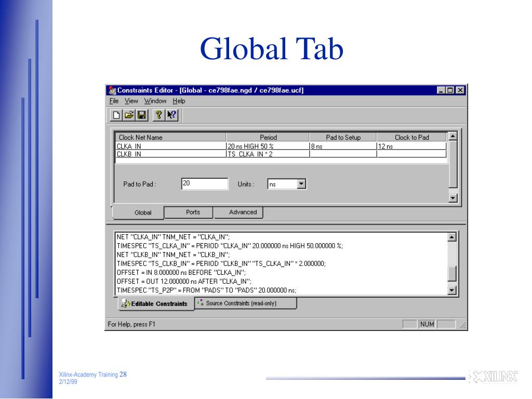Switch to the Global tab
The image size is (532, 399).
(x=138, y=212)
